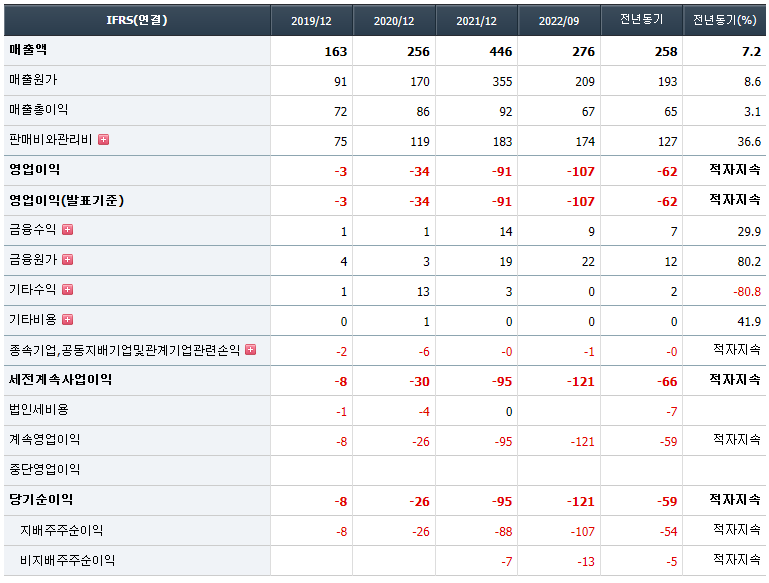Click 기타비용 growth value 41.9
Screen dimensions: 769x583
click(x=749, y=322)
